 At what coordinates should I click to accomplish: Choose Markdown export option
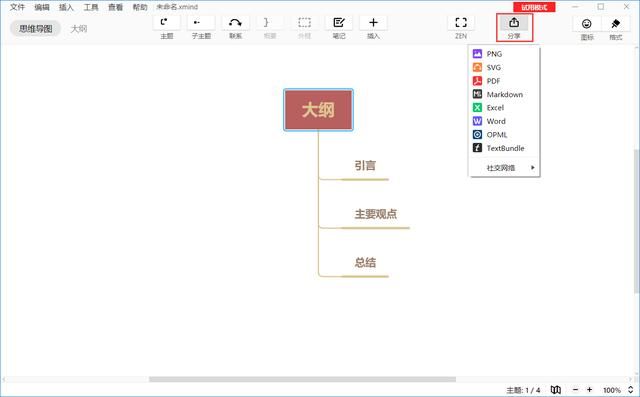(504, 94)
